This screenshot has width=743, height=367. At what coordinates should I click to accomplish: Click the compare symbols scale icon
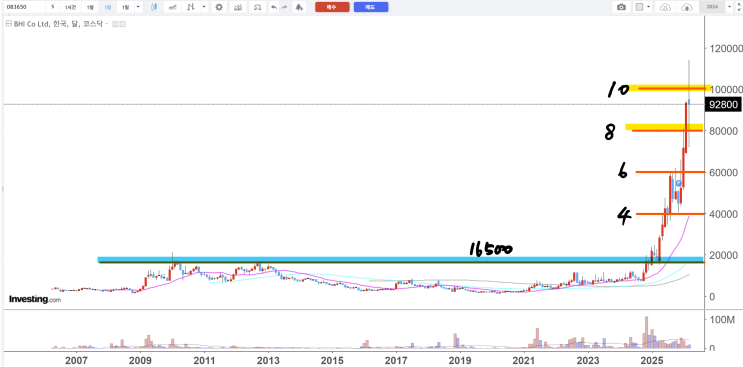(257, 7)
